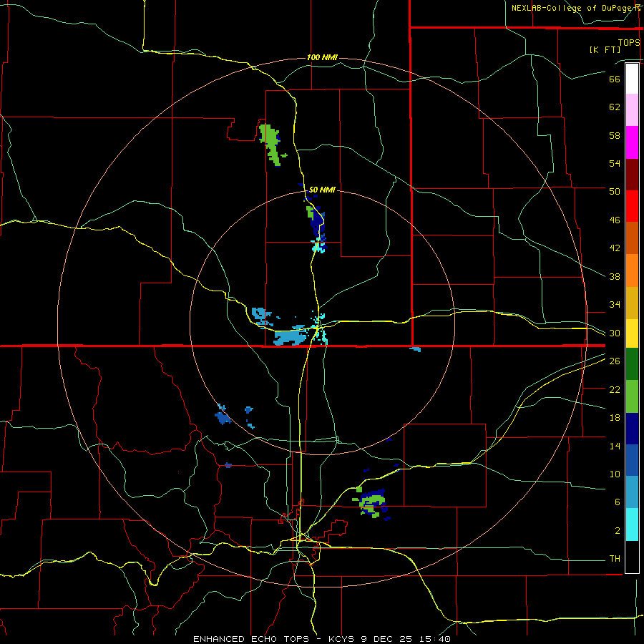Click the '[K FT]' units label

tap(605, 49)
